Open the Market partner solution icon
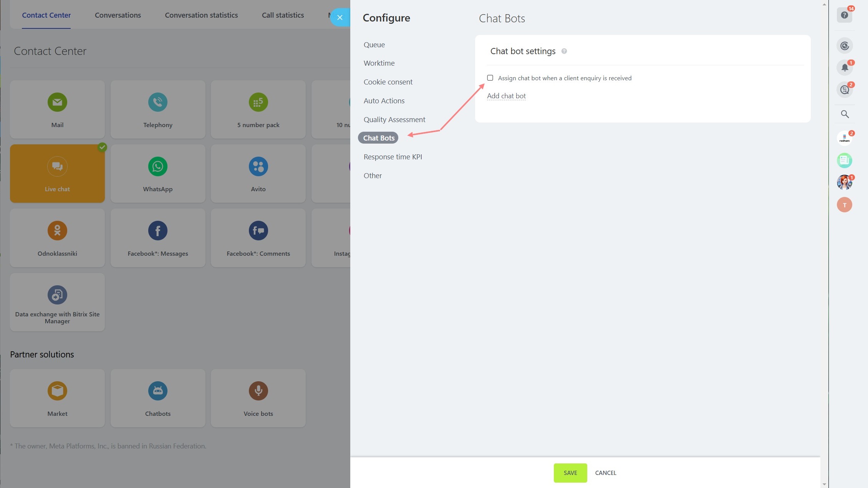868x488 pixels. [x=57, y=391]
